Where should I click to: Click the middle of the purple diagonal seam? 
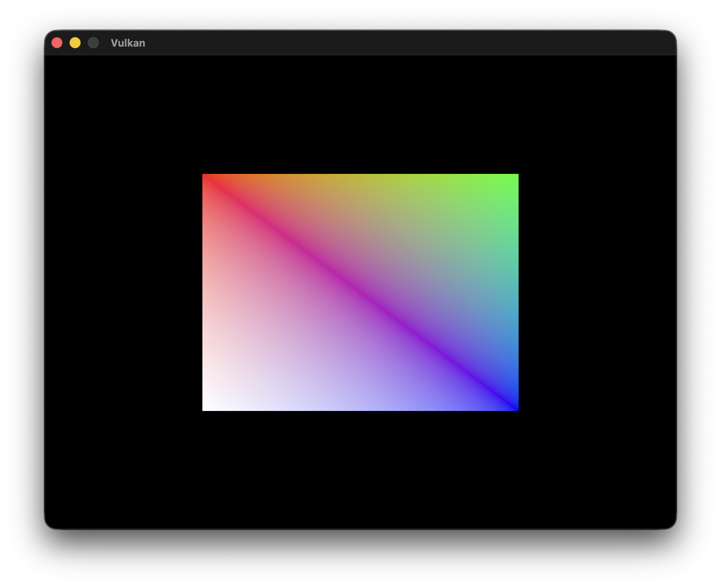coord(360,292)
